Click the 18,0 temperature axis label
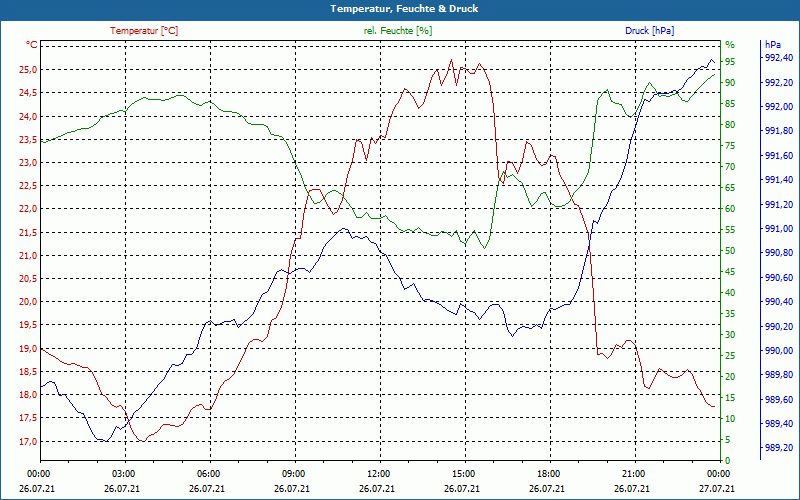800x500 pixels. (28, 395)
